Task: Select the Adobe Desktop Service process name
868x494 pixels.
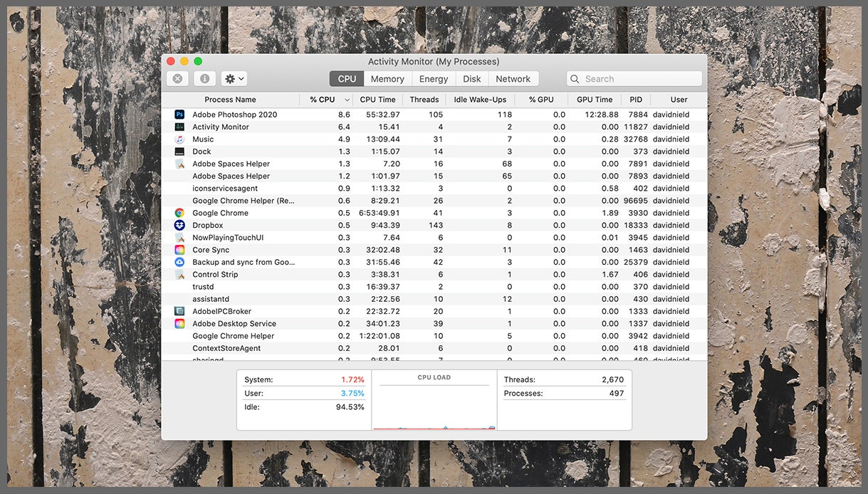Action: pos(234,324)
